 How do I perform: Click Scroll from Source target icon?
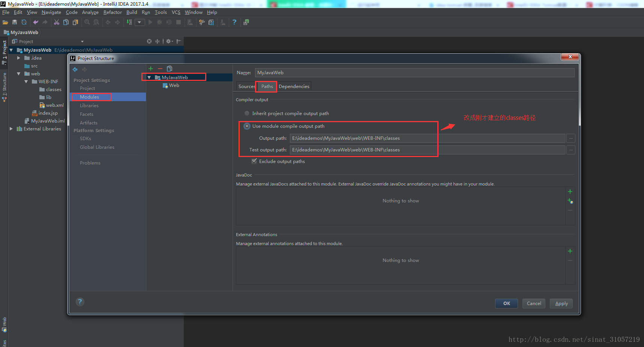coord(149,41)
